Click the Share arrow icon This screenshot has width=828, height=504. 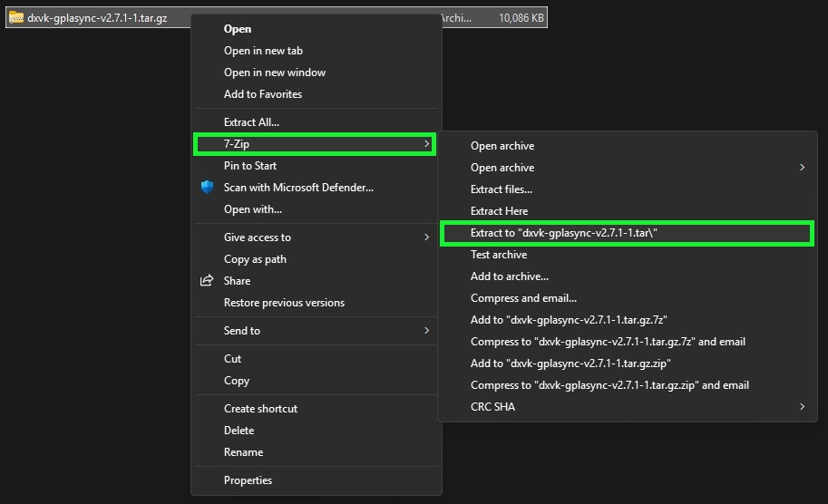pyautogui.click(x=207, y=281)
